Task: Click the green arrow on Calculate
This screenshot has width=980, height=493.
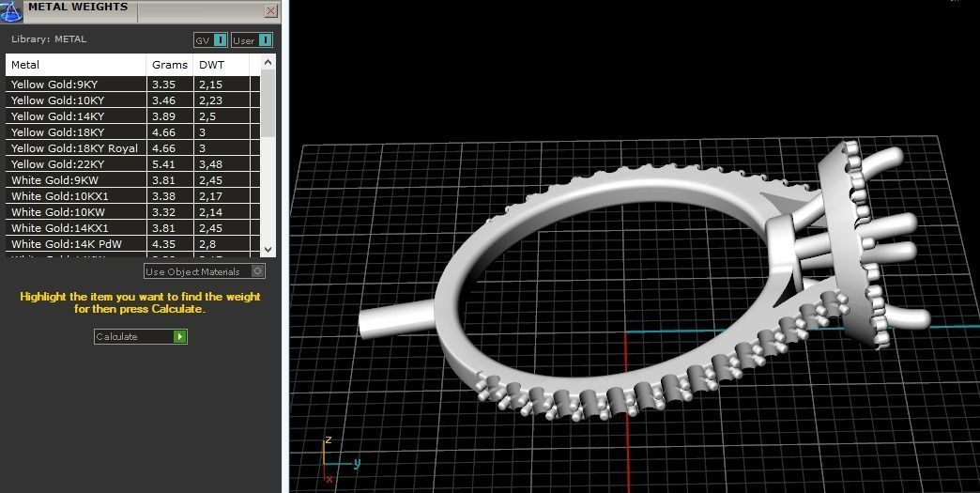Action: [180, 336]
